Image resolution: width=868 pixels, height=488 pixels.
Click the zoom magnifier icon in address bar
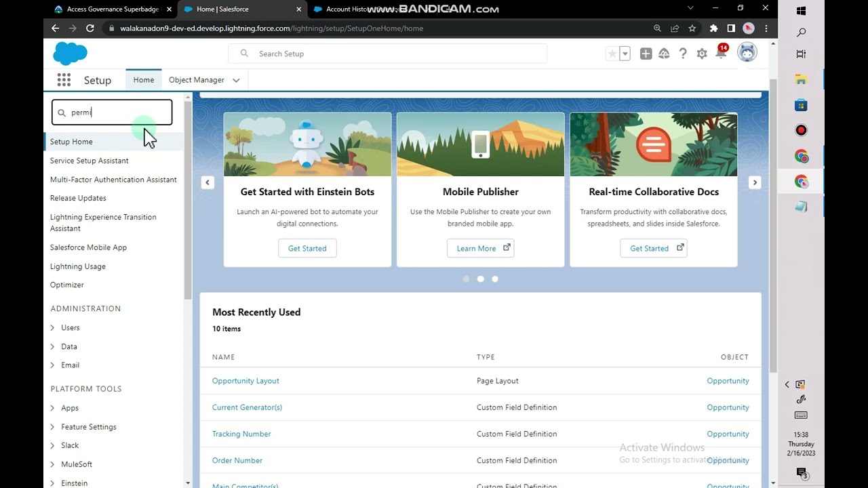657,28
